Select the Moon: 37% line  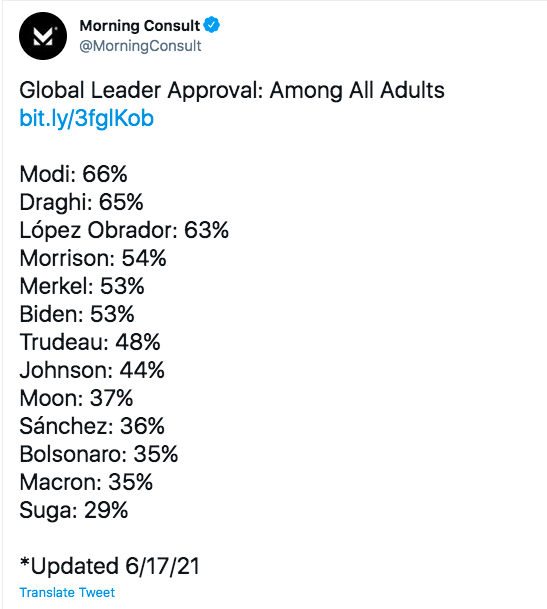tap(77, 398)
